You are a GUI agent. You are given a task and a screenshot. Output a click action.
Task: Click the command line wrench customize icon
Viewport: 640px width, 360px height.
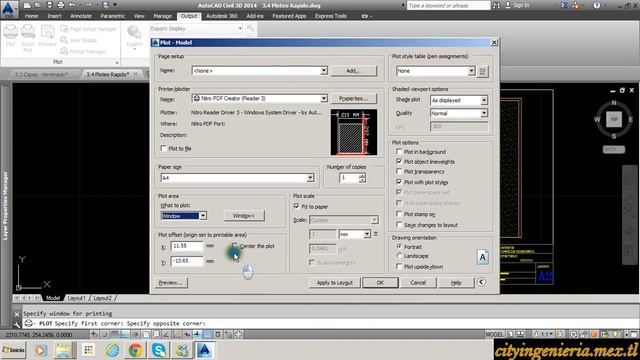[x=16, y=324]
